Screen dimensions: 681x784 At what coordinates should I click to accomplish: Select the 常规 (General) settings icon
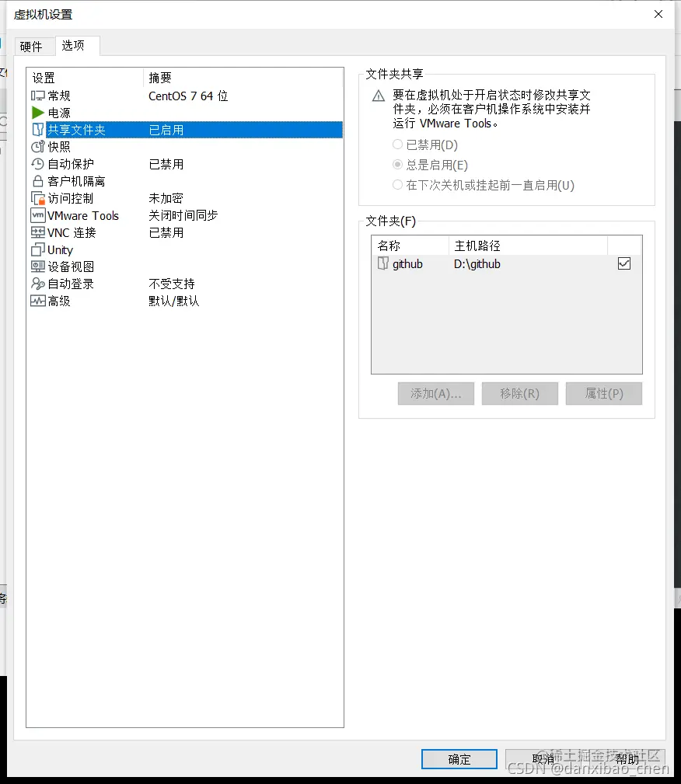click(x=58, y=96)
